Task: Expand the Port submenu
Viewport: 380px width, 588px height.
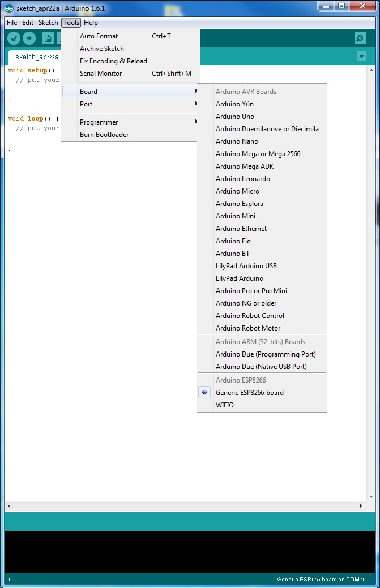Action: pos(130,104)
